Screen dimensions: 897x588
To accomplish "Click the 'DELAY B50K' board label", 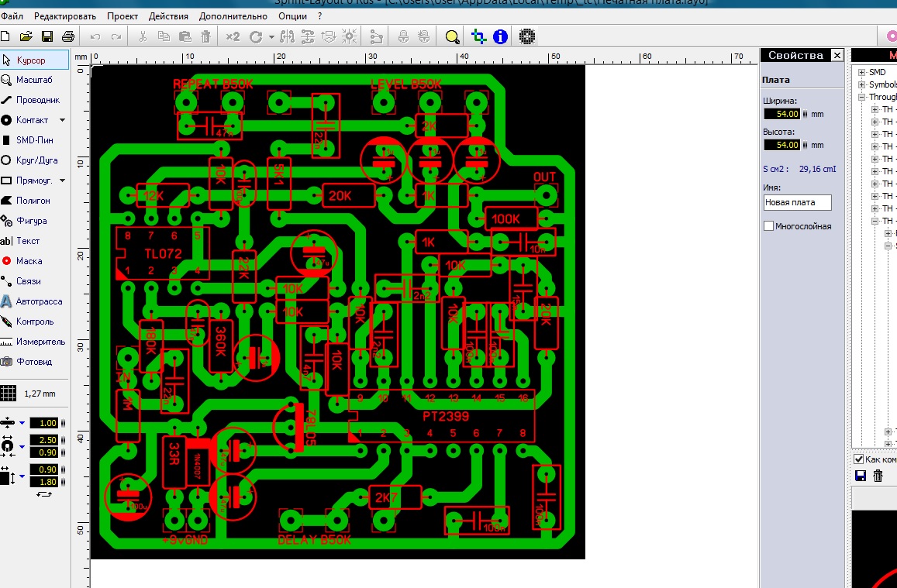I will pos(314,541).
